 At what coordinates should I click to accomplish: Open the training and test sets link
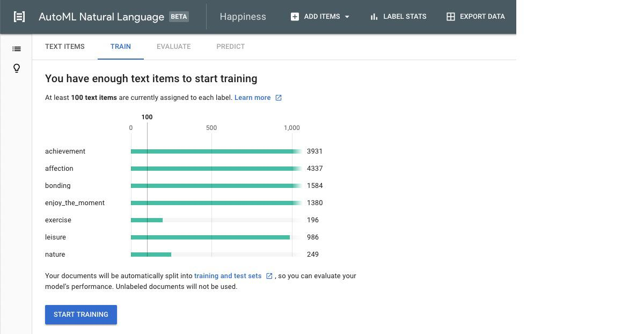point(228,276)
